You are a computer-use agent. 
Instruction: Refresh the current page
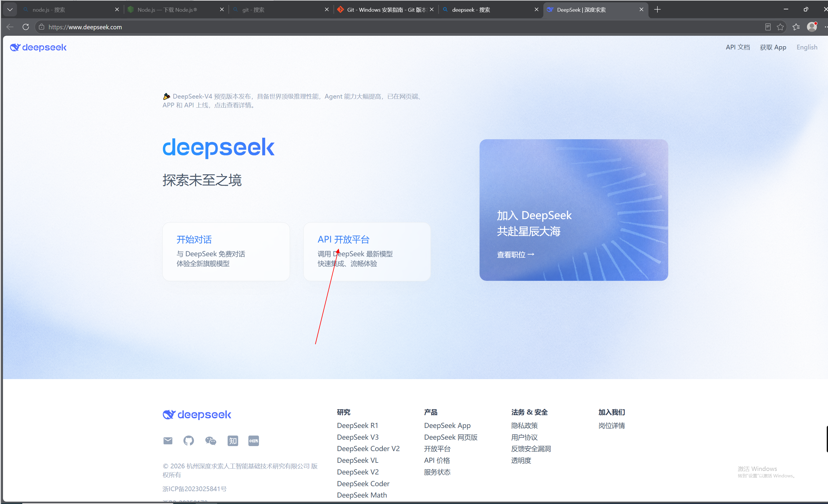[26, 27]
